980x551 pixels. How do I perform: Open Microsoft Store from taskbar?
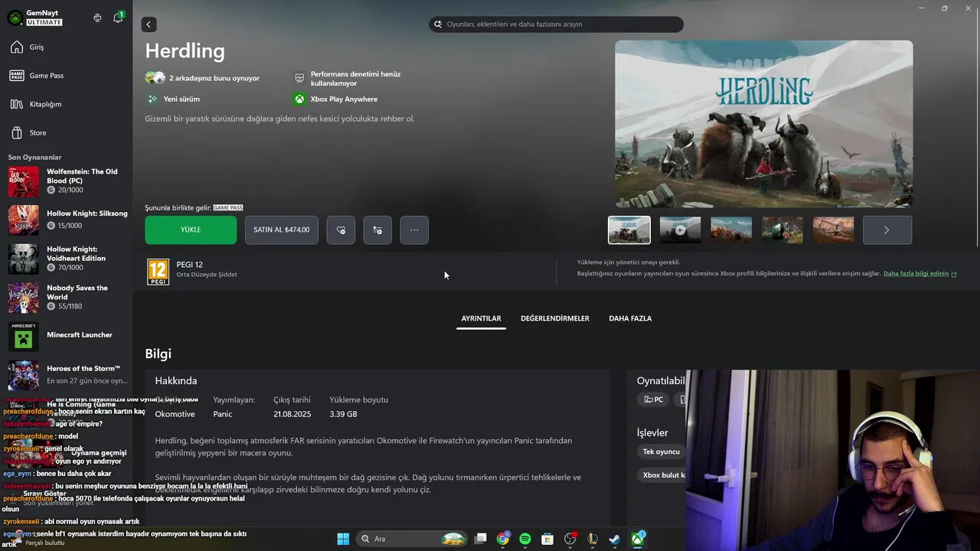pos(547,539)
